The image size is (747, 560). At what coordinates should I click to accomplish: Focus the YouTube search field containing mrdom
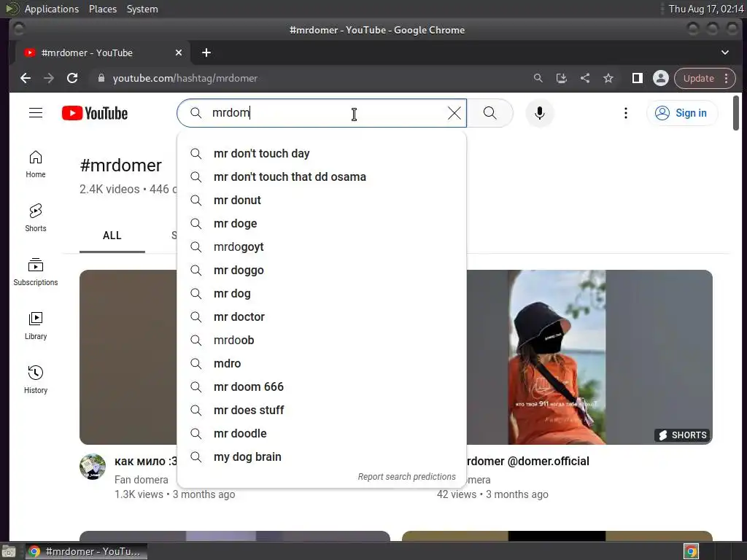point(322,113)
